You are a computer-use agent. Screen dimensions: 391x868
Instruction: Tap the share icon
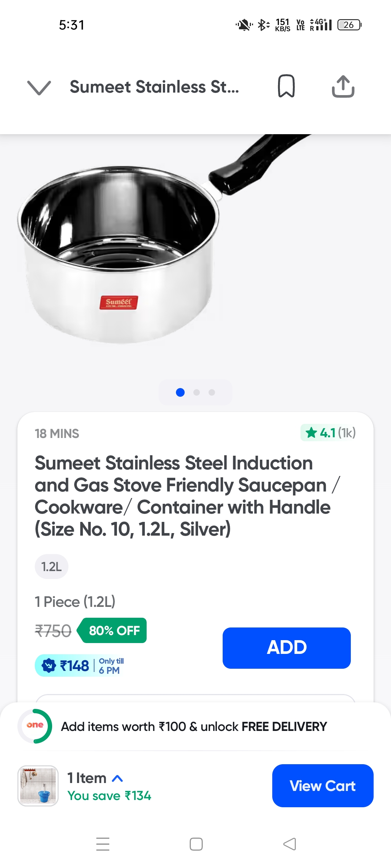pos(343,86)
